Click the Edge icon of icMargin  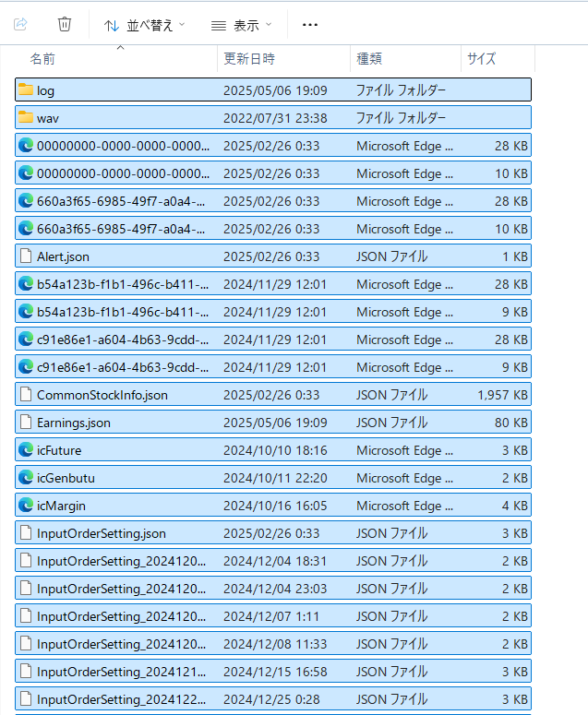click(x=26, y=506)
